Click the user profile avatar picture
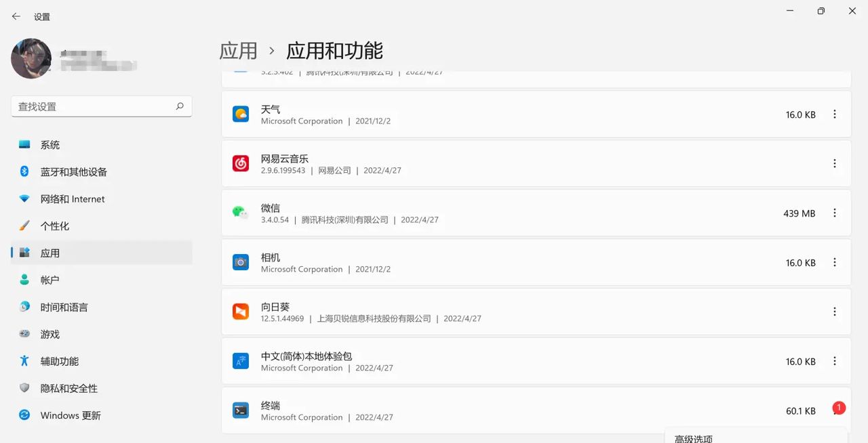Screen dimensions: 868x443 pos(31,58)
